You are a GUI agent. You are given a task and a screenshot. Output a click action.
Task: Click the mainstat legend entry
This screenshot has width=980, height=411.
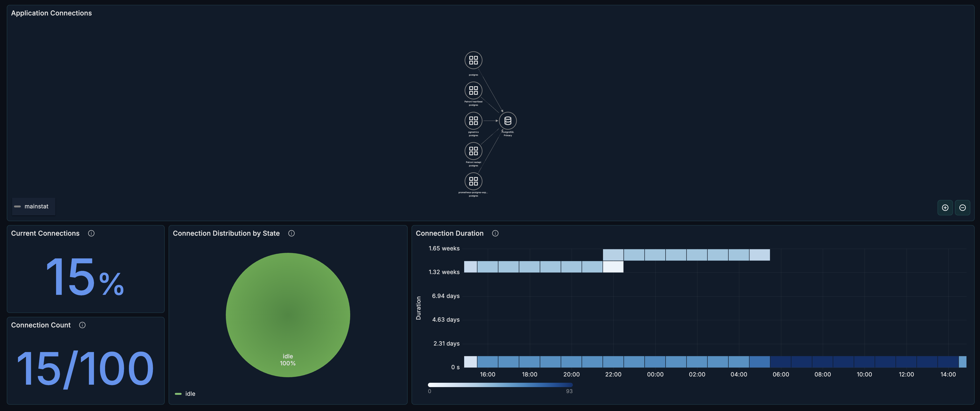36,206
